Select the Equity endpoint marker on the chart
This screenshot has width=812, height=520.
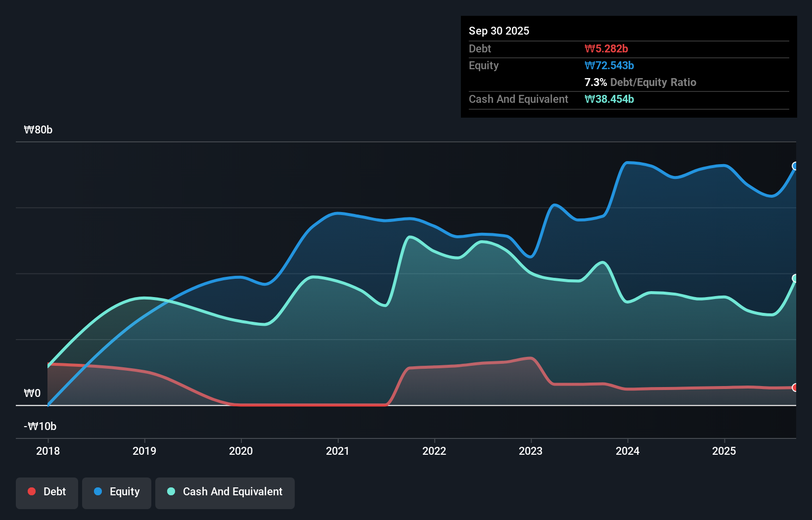pos(795,167)
